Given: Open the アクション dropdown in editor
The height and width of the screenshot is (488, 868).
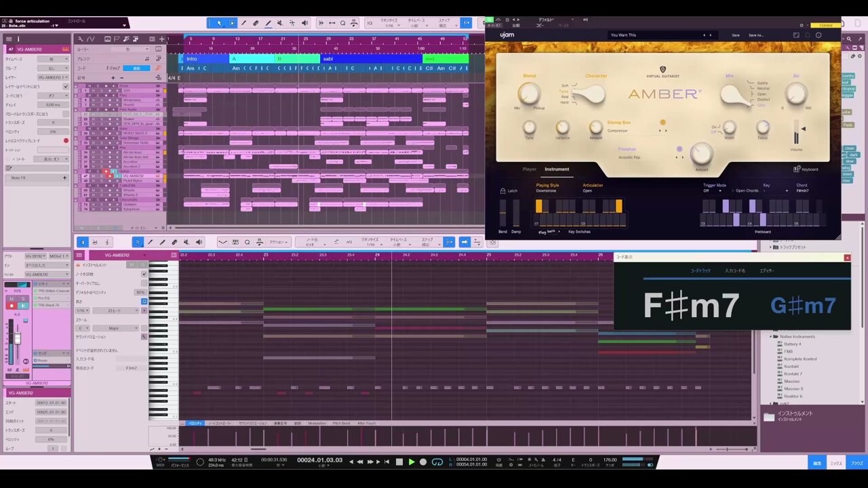Looking at the screenshot, I should pos(279,242).
